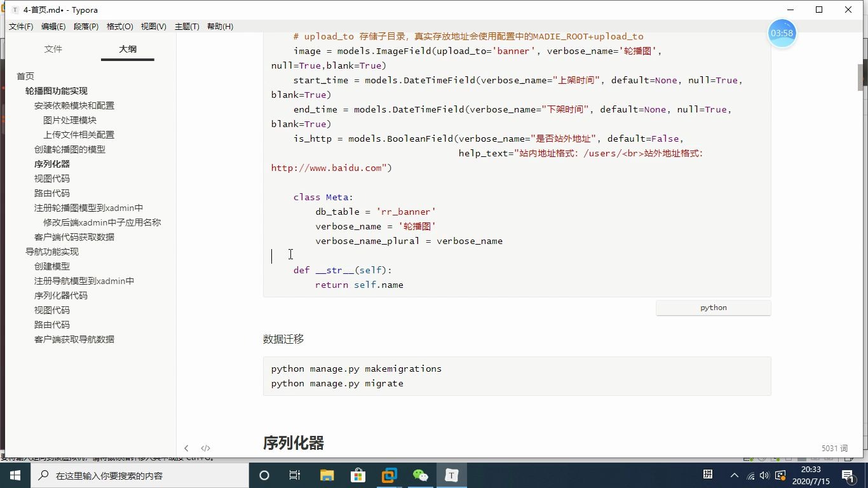This screenshot has width=868, height=488.
Task: Open the notification center icon
Action: [x=848, y=475]
